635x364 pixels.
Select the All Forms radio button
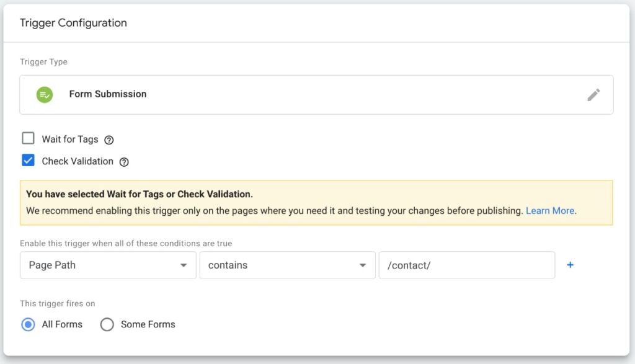click(28, 324)
